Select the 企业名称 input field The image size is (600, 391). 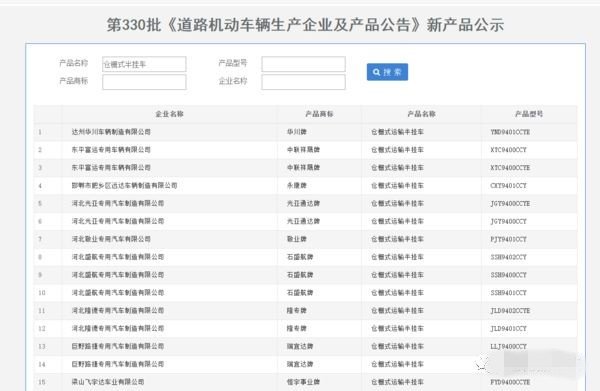coord(303,82)
